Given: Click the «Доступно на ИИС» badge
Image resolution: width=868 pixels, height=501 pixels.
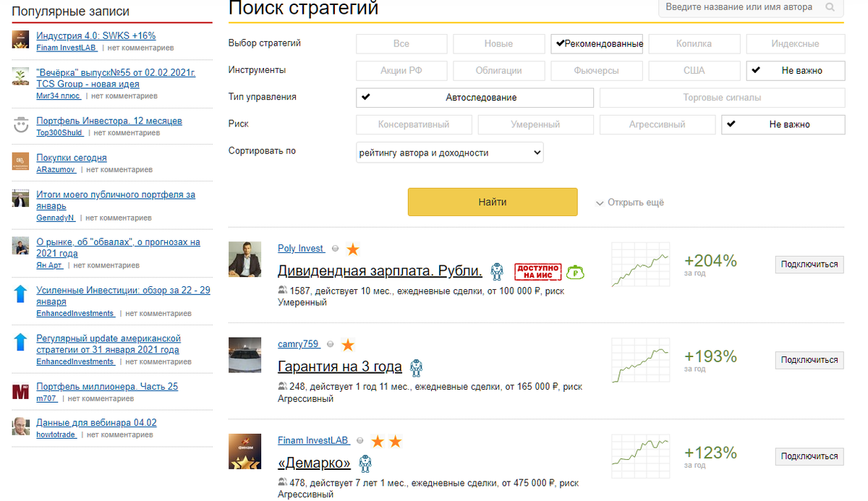Looking at the screenshot, I should pos(536,271).
